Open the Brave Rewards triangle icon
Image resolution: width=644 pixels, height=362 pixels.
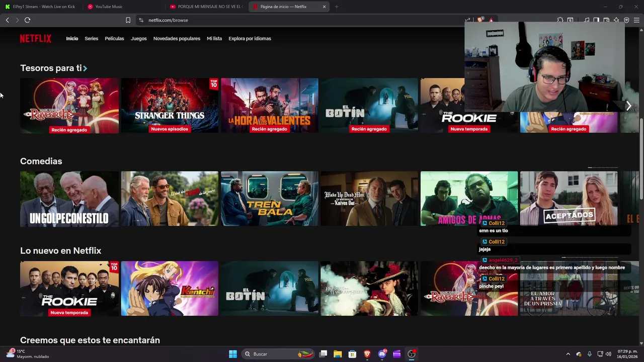coord(491,20)
